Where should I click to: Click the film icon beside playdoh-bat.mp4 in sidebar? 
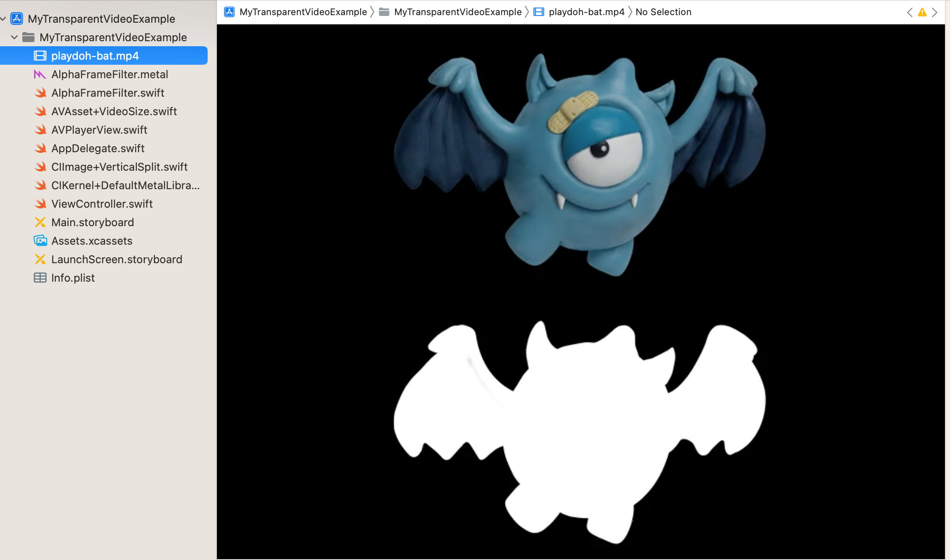point(40,56)
